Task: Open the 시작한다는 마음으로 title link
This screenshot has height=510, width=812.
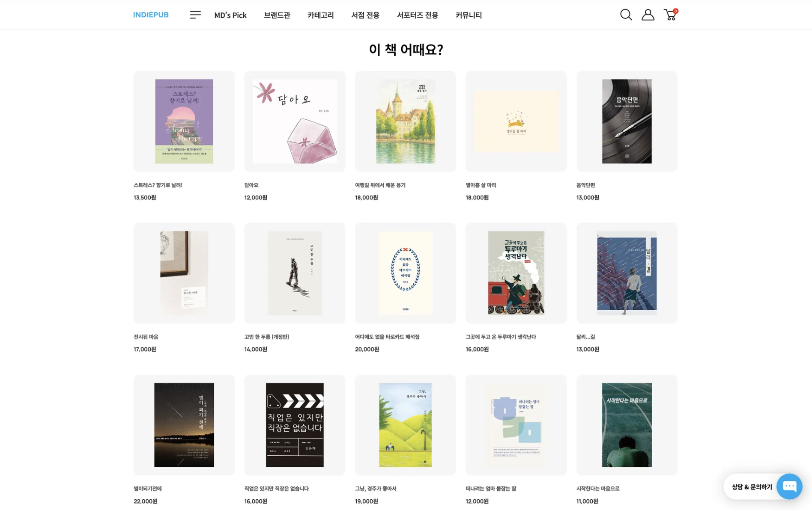Action: pos(598,488)
